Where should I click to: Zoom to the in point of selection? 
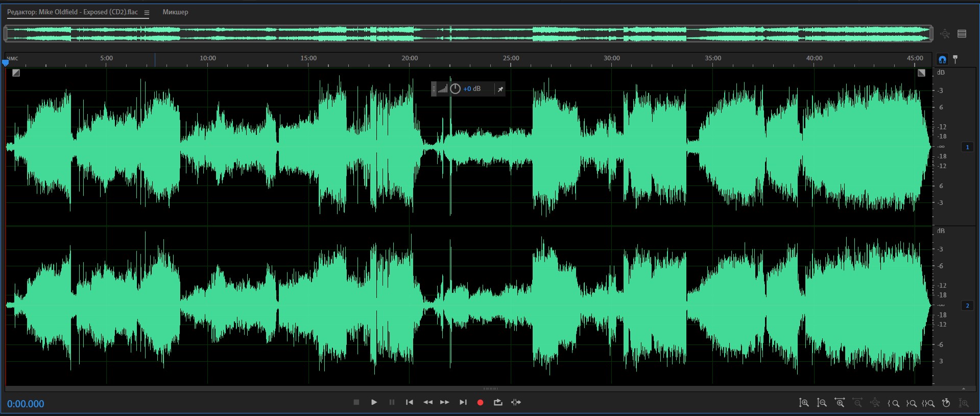[x=893, y=403]
